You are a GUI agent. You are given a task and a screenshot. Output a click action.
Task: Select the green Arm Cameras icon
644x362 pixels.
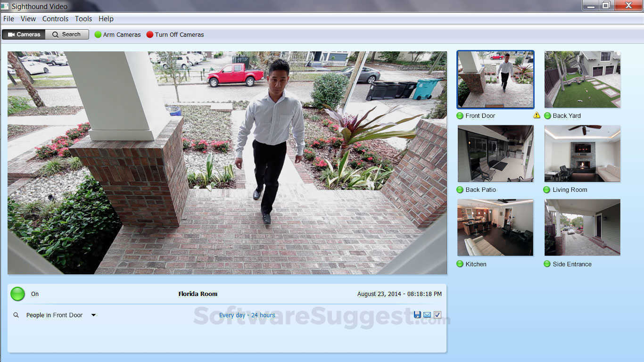(x=99, y=34)
